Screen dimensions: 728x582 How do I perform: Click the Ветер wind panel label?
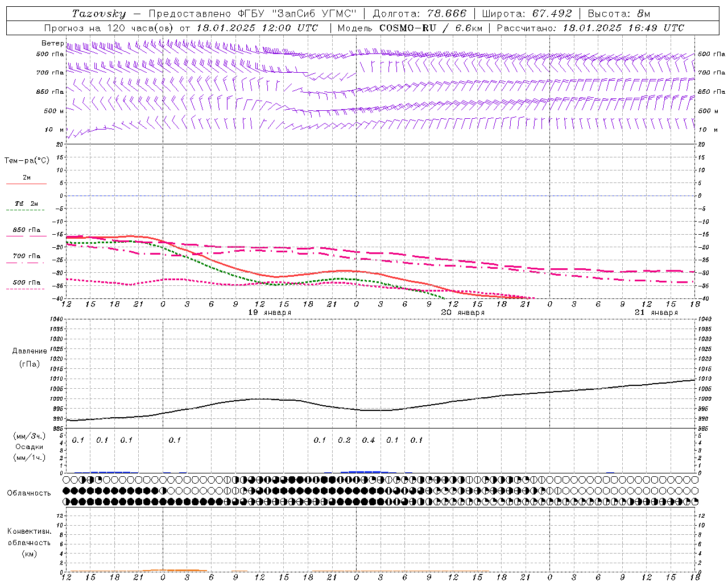[53, 43]
